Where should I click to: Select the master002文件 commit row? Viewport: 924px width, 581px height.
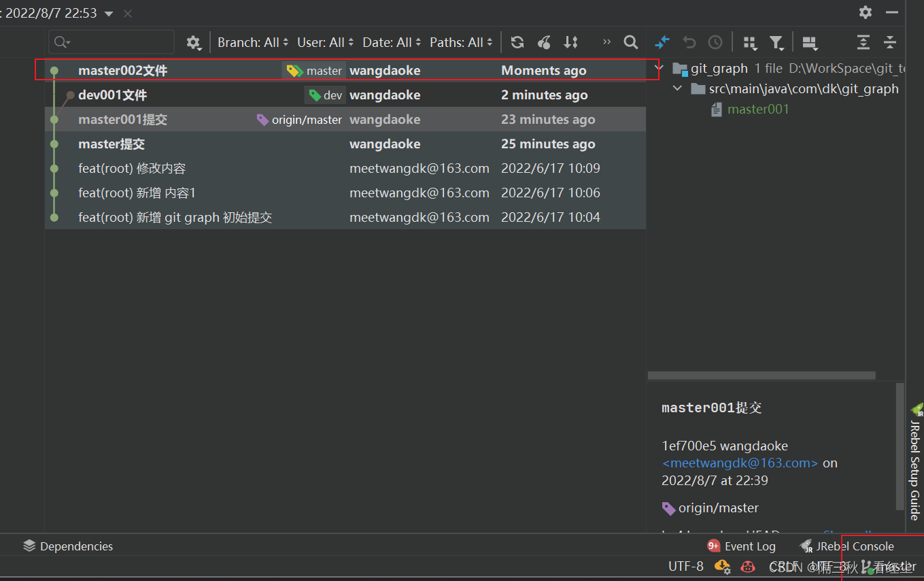pyautogui.click(x=345, y=71)
